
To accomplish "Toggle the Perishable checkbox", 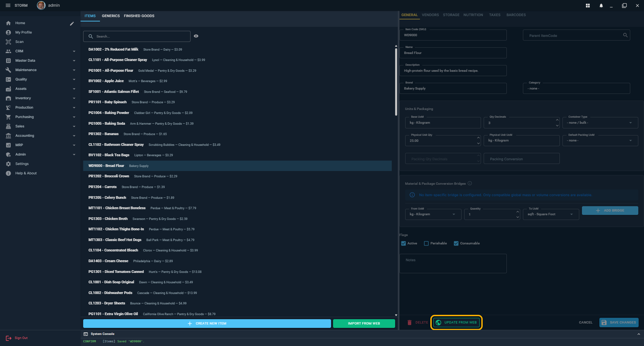I will (x=426, y=243).
